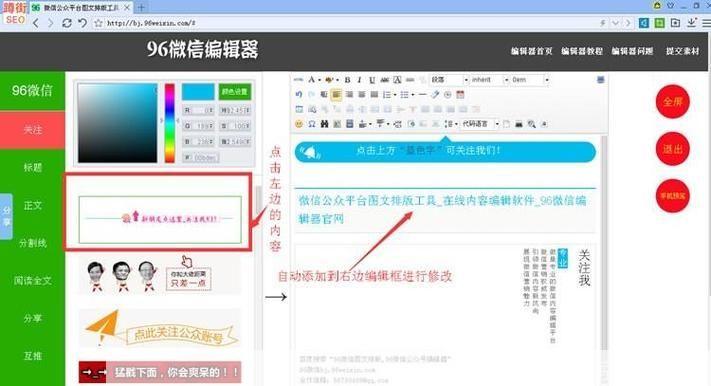Select the highlighted center-align icon
Viewport: 711px width, 386px height.
tap(336, 94)
